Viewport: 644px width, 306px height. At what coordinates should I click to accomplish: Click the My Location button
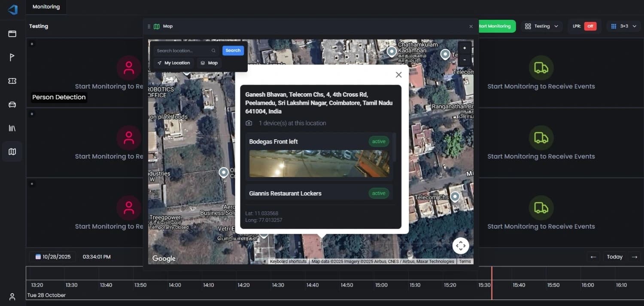coord(173,63)
